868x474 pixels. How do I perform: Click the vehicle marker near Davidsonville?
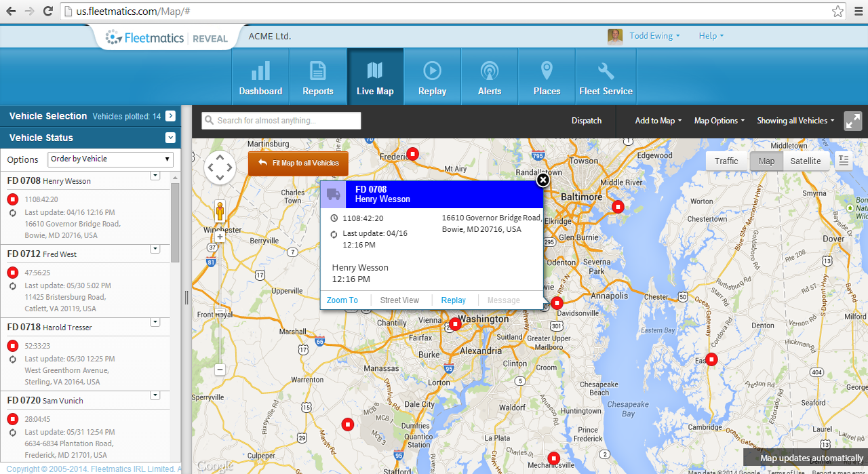coord(557,303)
